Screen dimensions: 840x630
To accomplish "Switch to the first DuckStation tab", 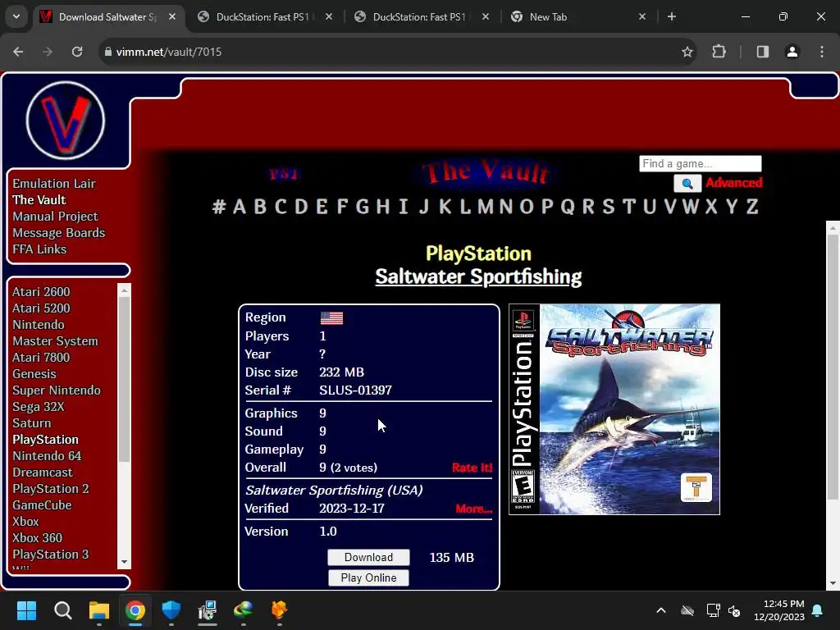I will (262, 16).
